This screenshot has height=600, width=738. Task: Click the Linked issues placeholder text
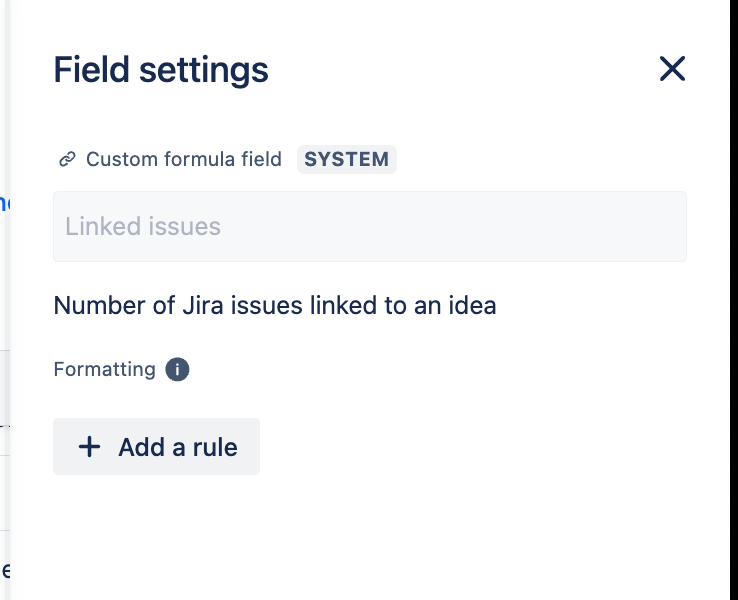pos(143,226)
